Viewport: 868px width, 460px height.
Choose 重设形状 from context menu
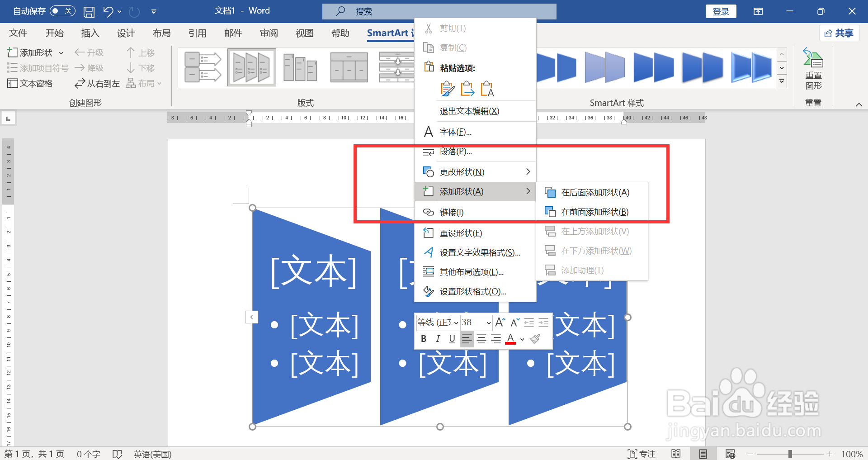475,233
